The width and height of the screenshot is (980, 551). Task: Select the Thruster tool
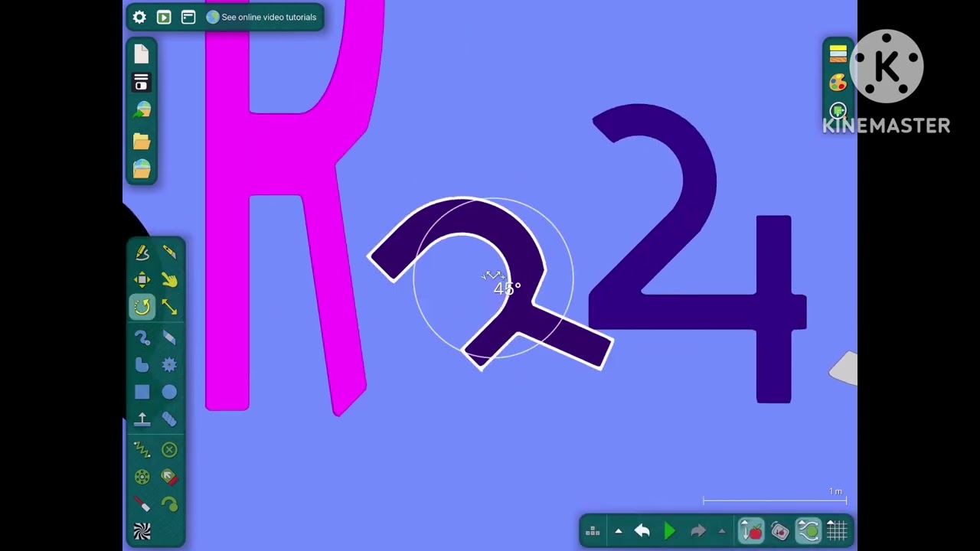pyautogui.click(x=169, y=478)
